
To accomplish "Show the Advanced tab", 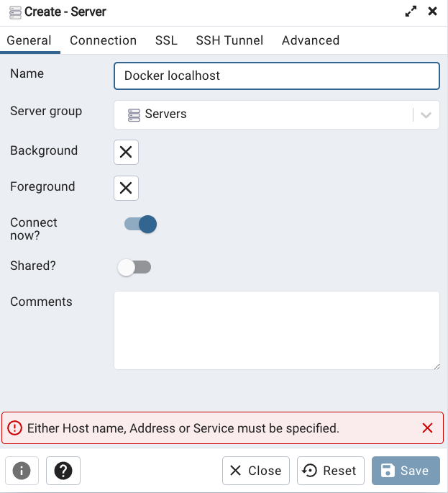I will (x=311, y=40).
